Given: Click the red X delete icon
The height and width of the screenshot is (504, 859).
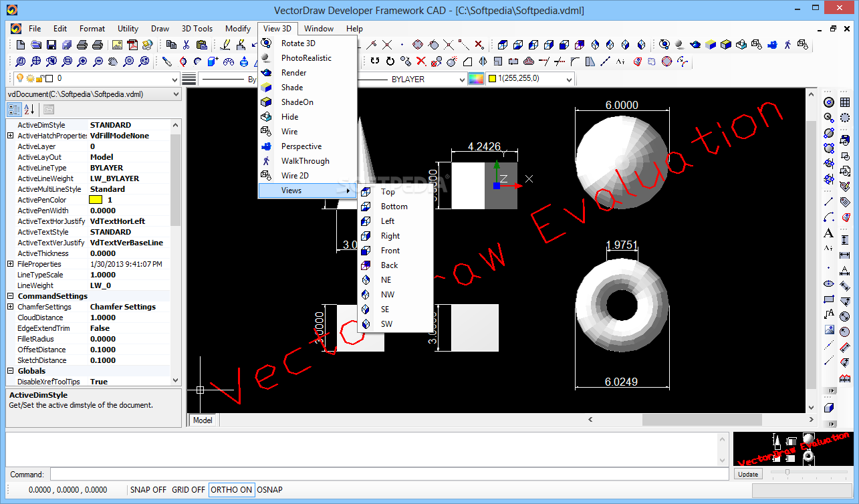Looking at the screenshot, I should pos(421,61).
